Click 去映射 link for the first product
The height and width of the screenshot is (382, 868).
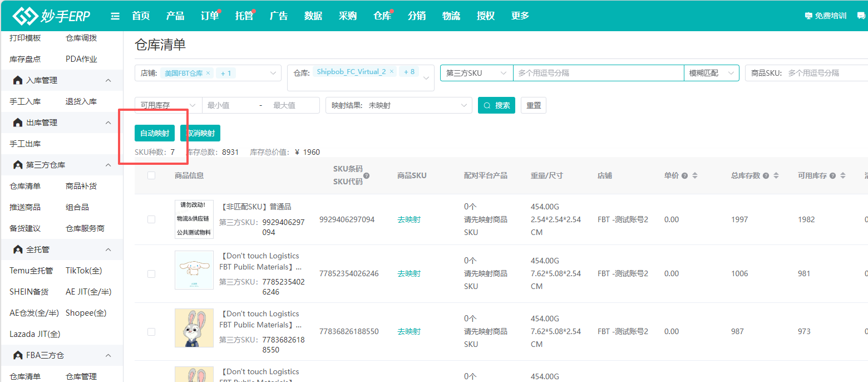point(409,219)
